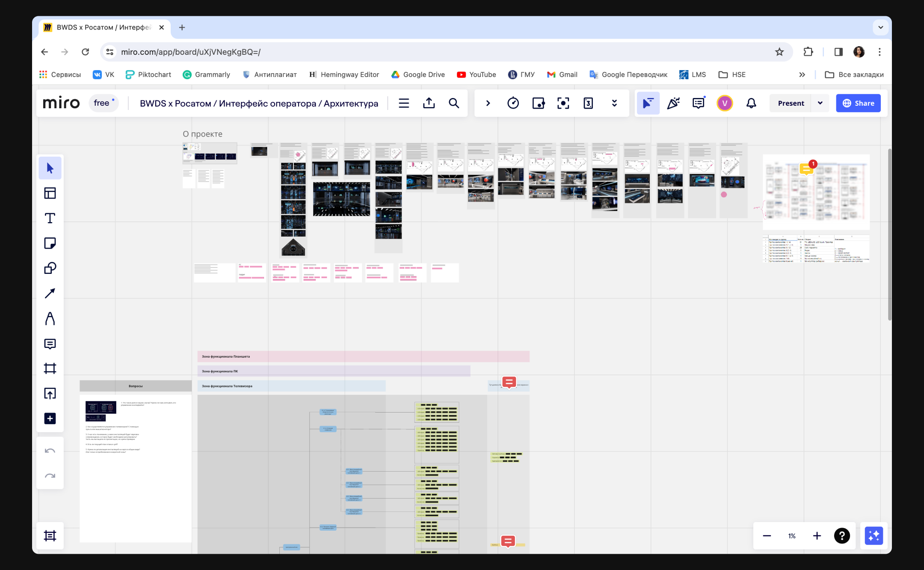Open the timer tool
The width and height of the screenshot is (924, 570).
point(513,103)
